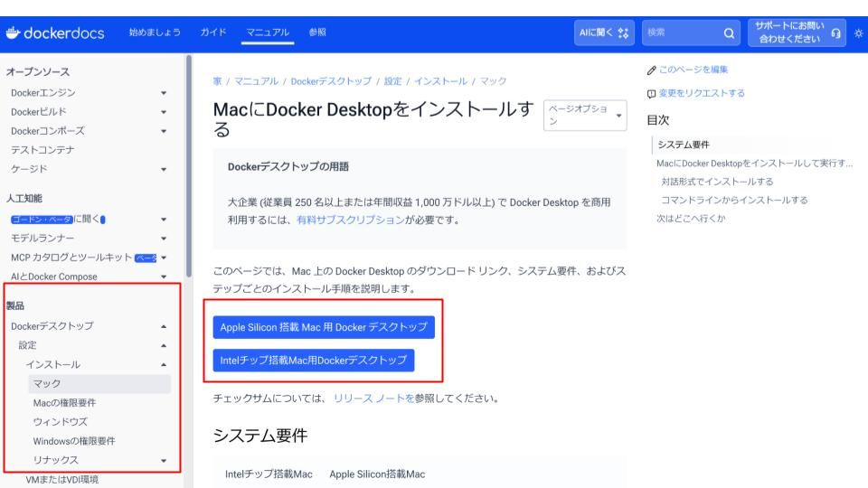Open the ページオプション dropdown

(585, 116)
